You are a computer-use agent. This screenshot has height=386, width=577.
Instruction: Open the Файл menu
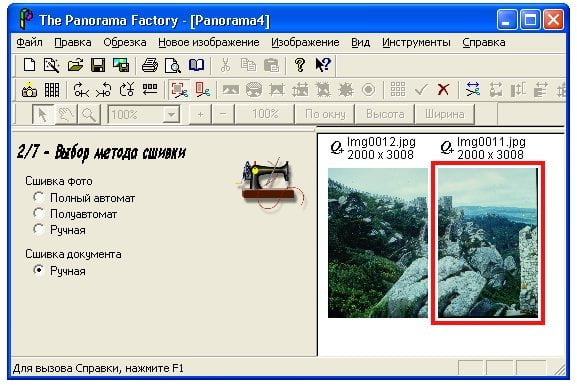pos(29,42)
